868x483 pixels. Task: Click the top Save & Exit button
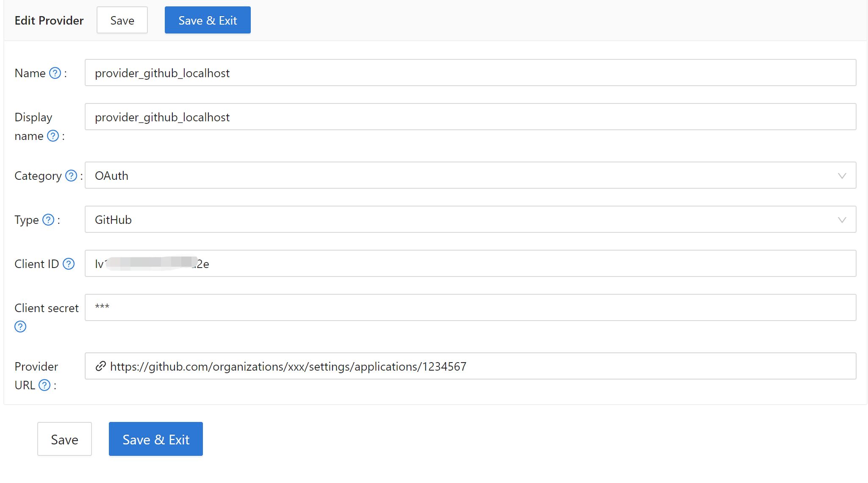click(x=208, y=20)
